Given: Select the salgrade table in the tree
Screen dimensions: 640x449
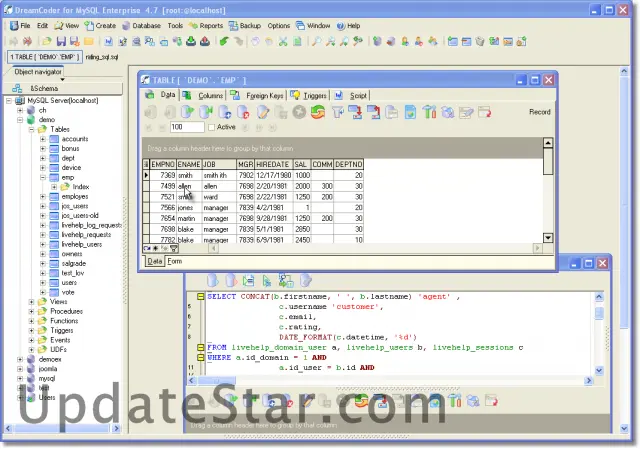Looking at the screenshot, I should click(x=73, y=264).
